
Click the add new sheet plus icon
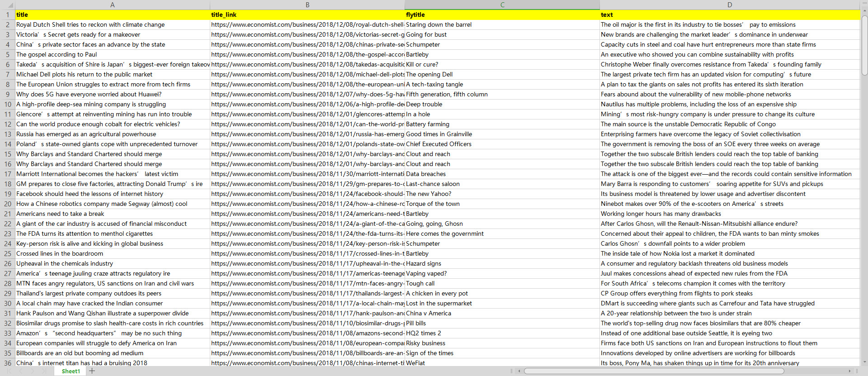tap(92, 371)
